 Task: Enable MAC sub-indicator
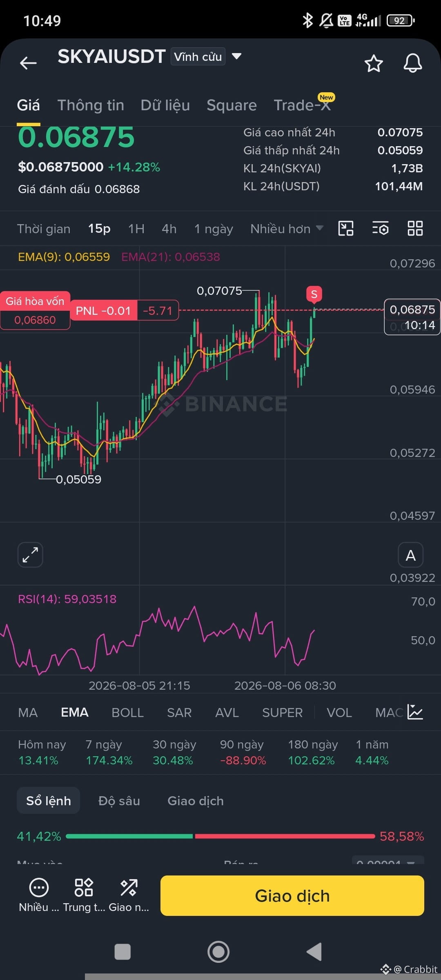[389, 713]
